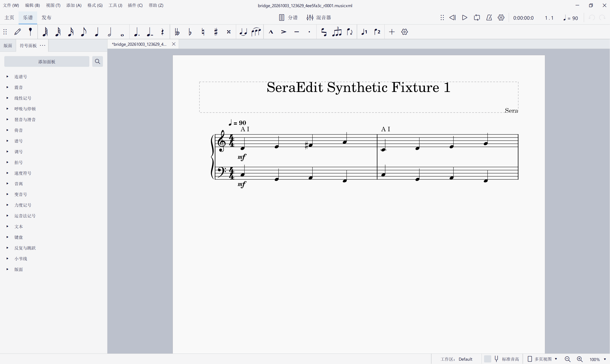This screenshot has width=610, height=364.
Task: Open 符号面板 options (three dots)
Action: pos(43,45)
